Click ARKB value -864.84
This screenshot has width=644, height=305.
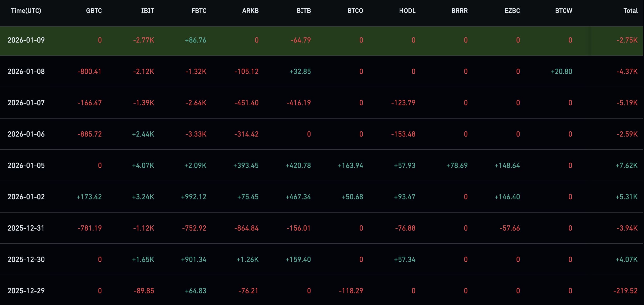coord(246,228)
